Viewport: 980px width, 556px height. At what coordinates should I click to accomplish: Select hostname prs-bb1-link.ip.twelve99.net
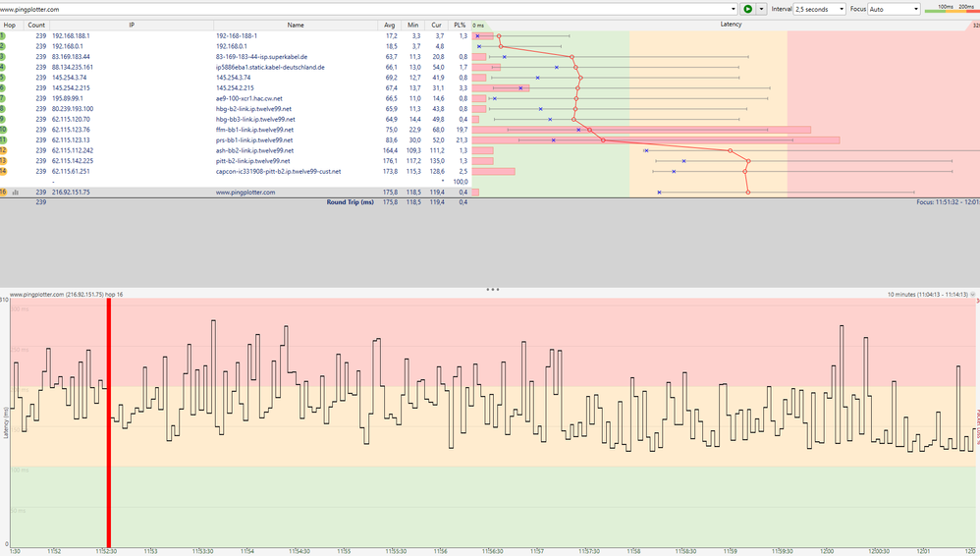click(x=254, y=140)
